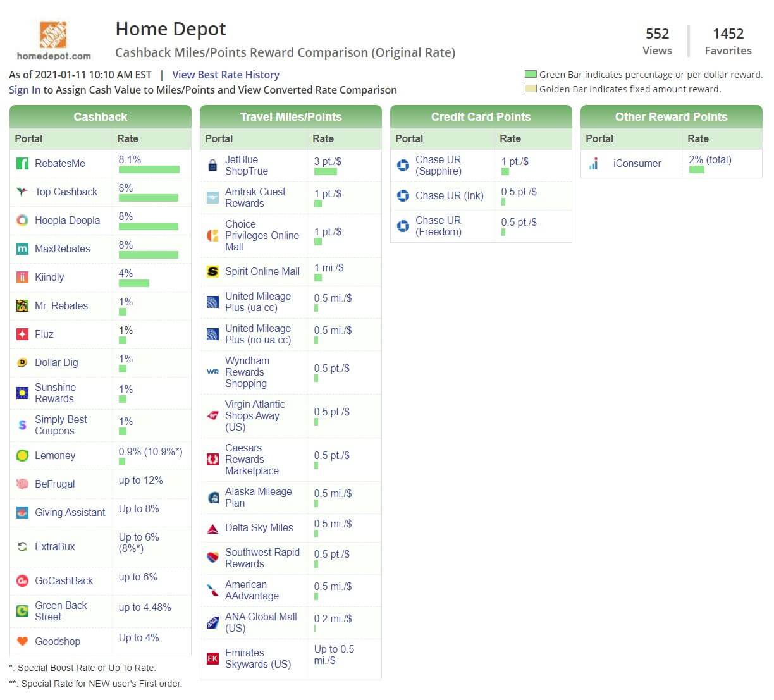Click the ExtraBux Up to 6% (8%*) rate

point(139,543)
